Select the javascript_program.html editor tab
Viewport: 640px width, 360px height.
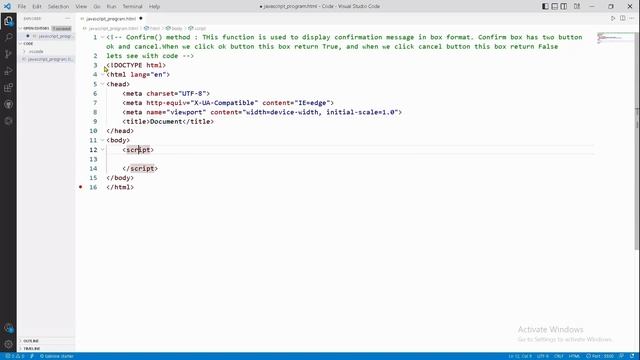[111, 19]
